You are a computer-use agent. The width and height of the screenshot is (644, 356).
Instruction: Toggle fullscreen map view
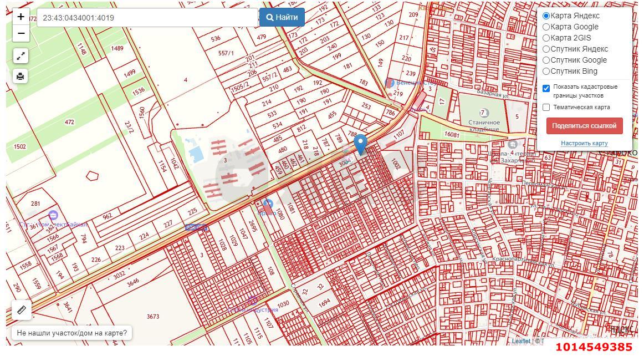pos(21,56)
